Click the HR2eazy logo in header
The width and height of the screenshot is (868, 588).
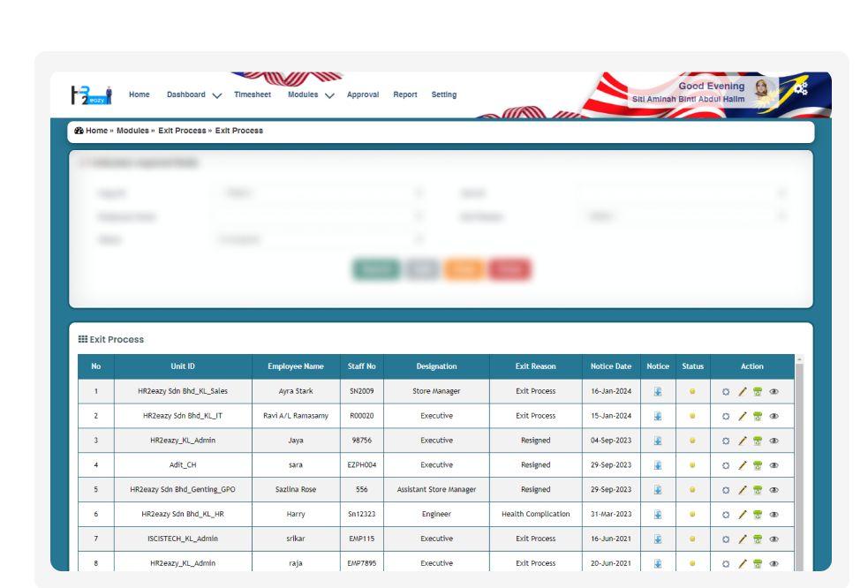point(91,94)
